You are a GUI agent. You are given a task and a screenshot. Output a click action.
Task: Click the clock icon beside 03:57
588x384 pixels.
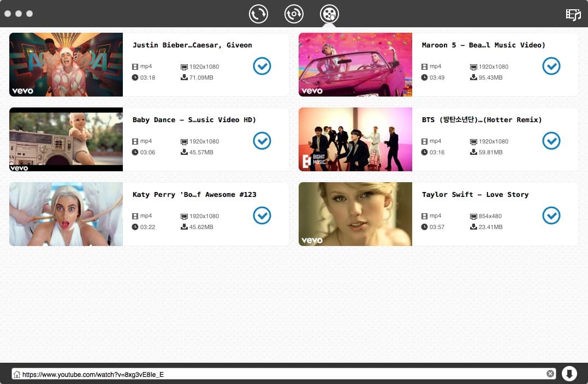click(424, 227)
